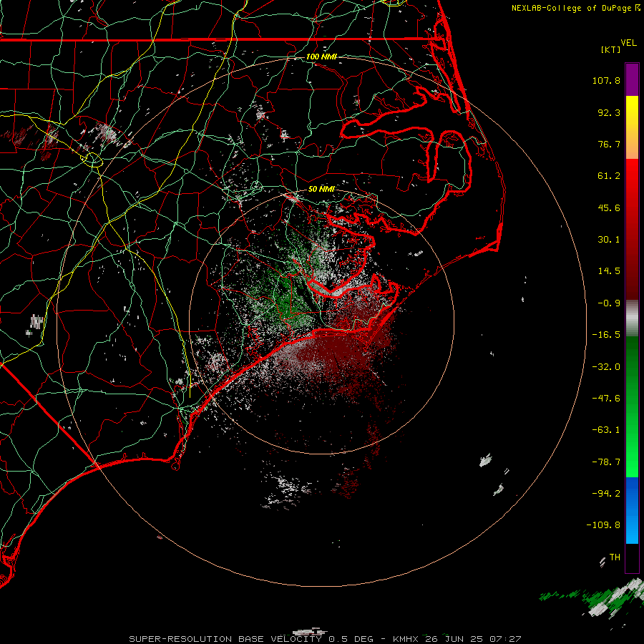644x644 pixels.
Task: Click the -0.9 legend value
Action: (x=609, y=303)
